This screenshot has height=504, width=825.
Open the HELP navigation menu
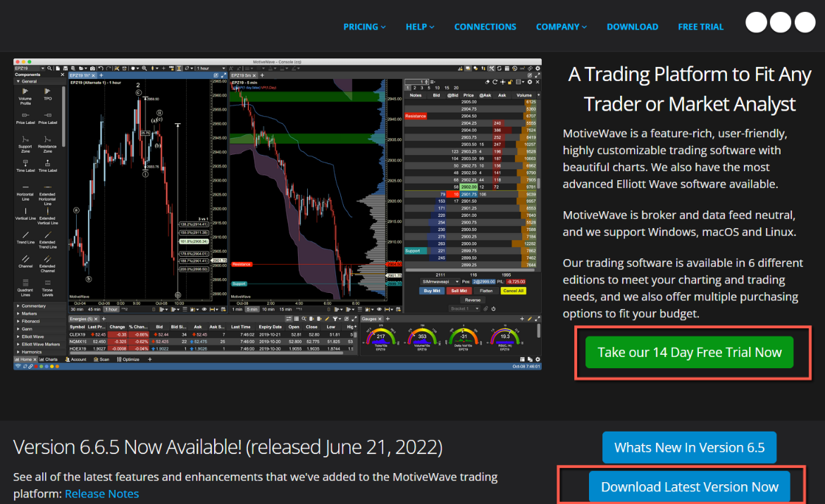(420, 27)
